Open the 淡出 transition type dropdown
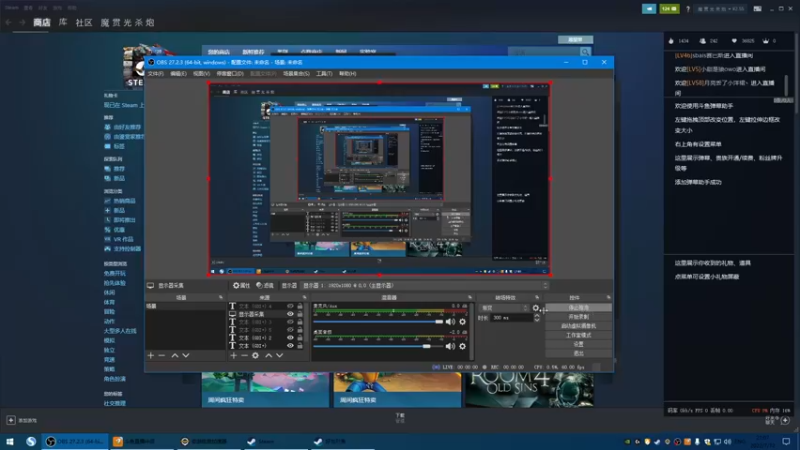This screenshot has height=450, width=800. pos(504,308)
